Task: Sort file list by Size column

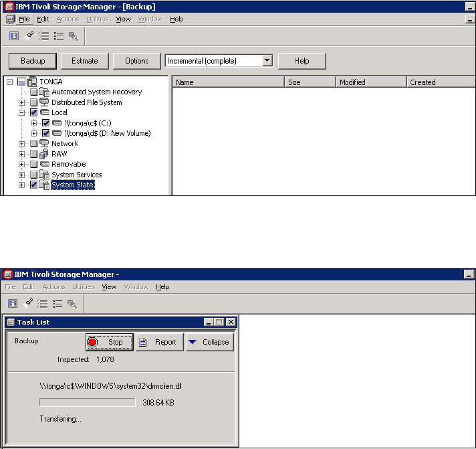Action: 310,82
